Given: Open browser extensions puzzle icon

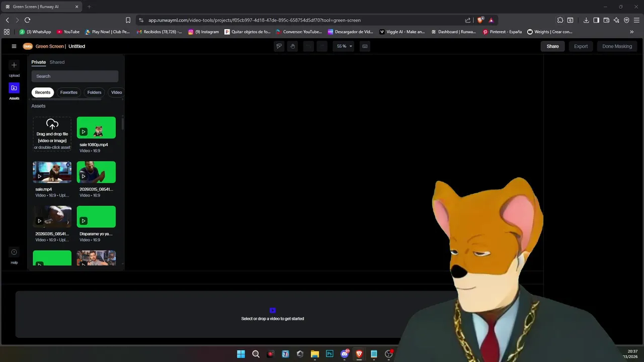Looking at the screenshot, I should 560,20.
